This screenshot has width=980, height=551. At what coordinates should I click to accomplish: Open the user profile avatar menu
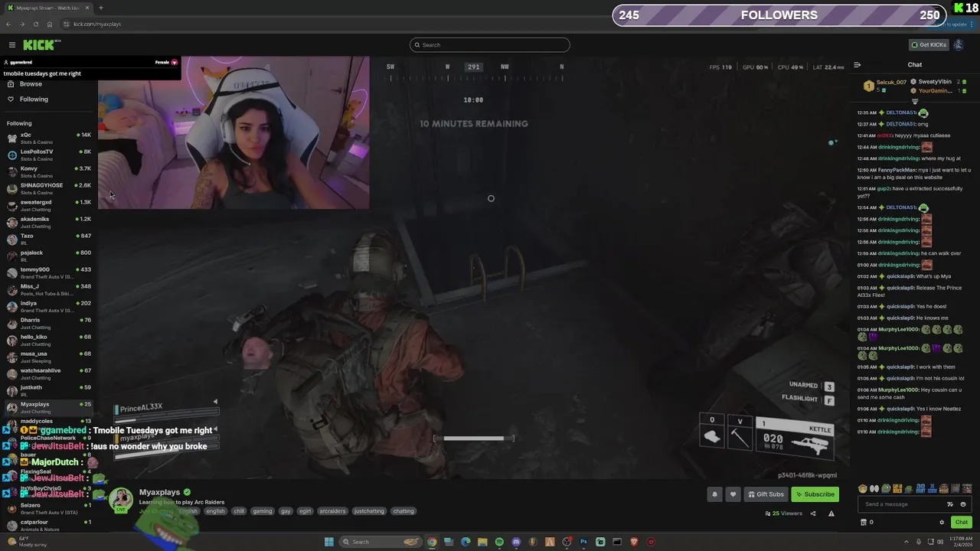tap(959, 44)
